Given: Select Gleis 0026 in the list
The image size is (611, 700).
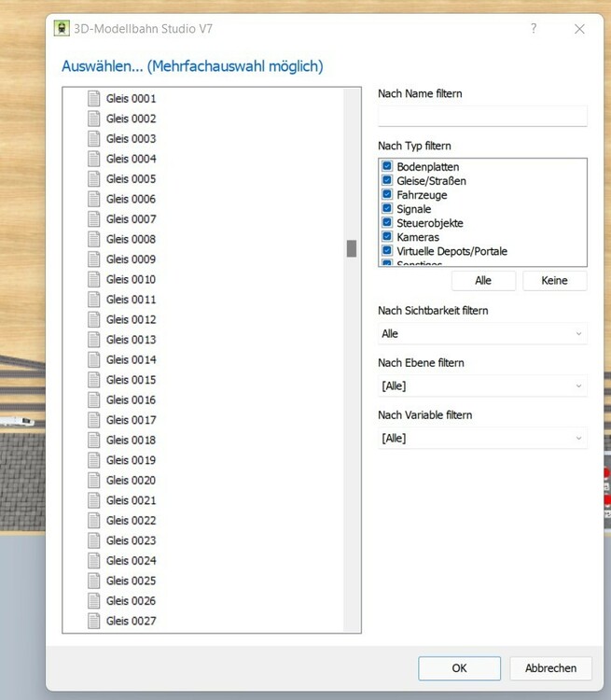Looking at the screenshot, I should pos(132,601).
